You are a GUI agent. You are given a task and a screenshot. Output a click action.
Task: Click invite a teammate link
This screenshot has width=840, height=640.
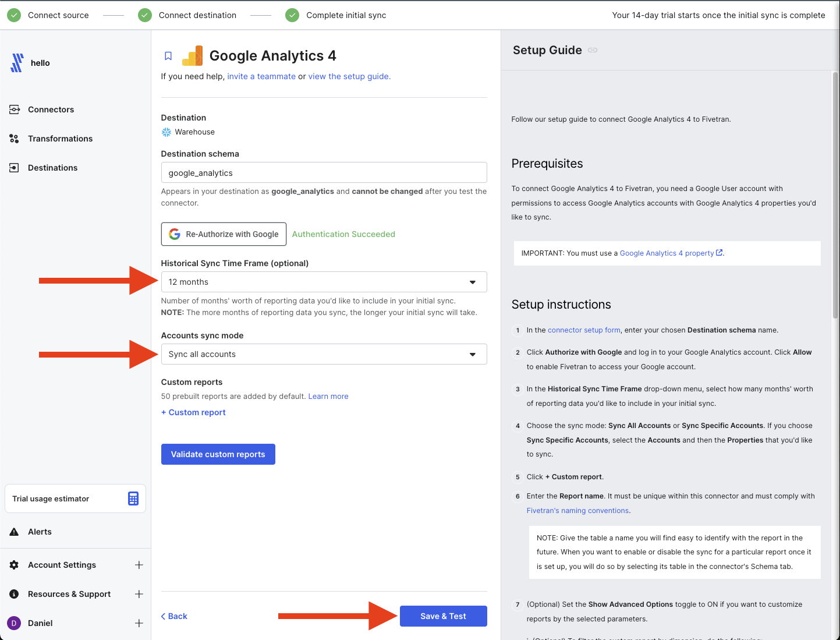click(261, 76)
